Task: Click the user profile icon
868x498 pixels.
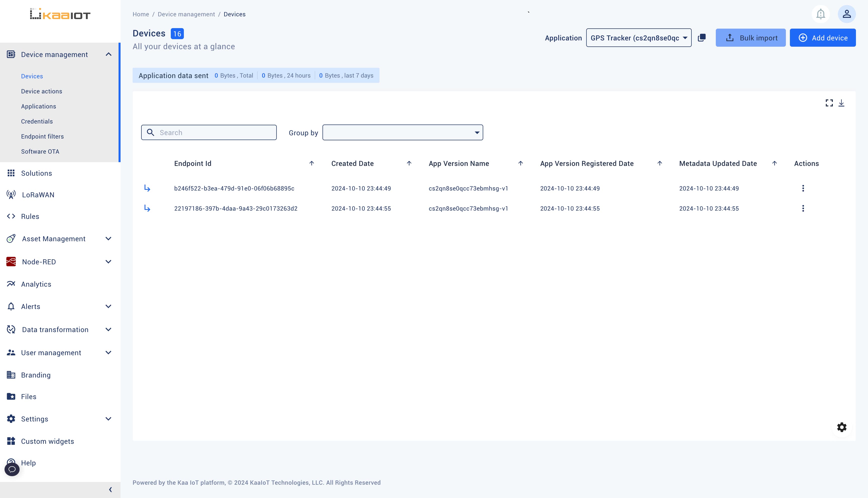Action: 847,14
